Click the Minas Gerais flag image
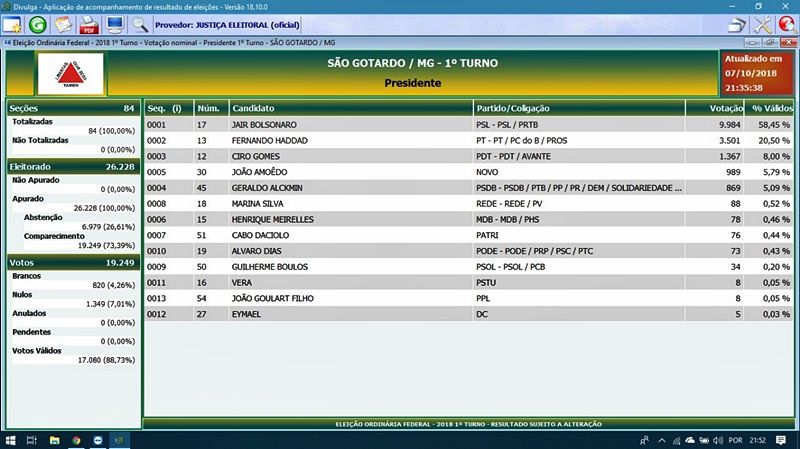Image resolution: width=800 pixels, height=449 pixels. click(x=71, y=74)
